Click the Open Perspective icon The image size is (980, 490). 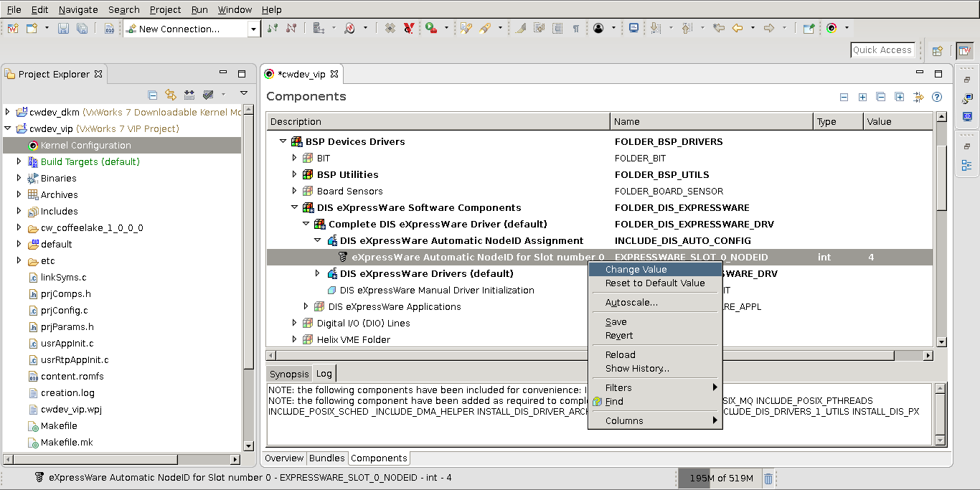coord(937,51)
